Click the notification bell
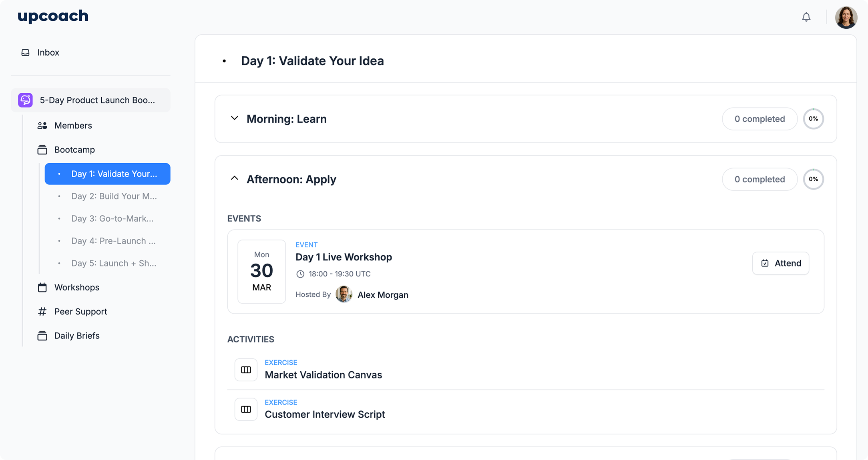This screenshot has width=868, height=460. tap(806, 17)
